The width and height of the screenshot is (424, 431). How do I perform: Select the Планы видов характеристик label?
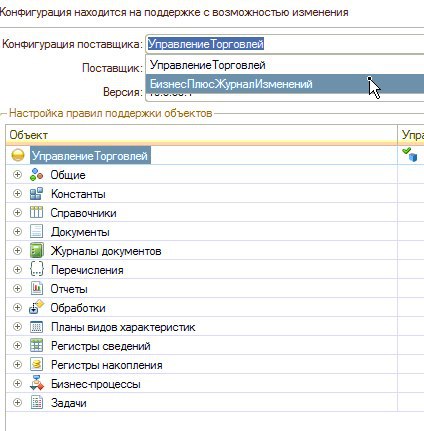click(x=123, y=327)
